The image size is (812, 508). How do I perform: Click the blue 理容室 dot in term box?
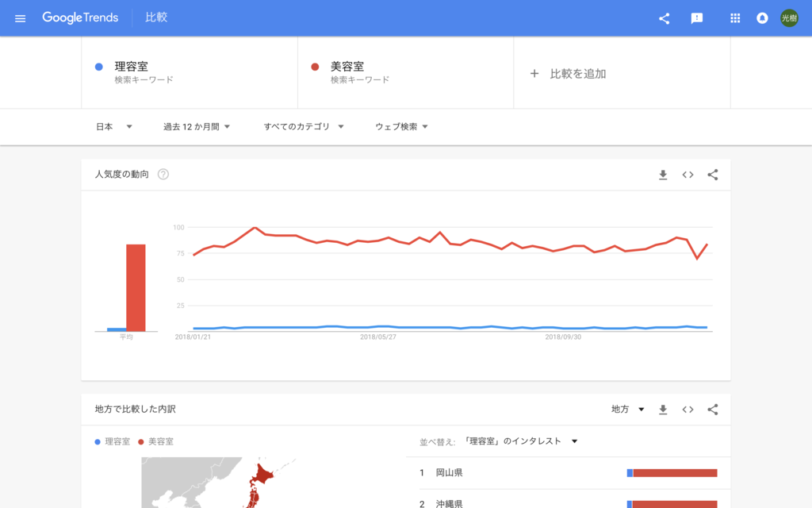click(99, 67)
